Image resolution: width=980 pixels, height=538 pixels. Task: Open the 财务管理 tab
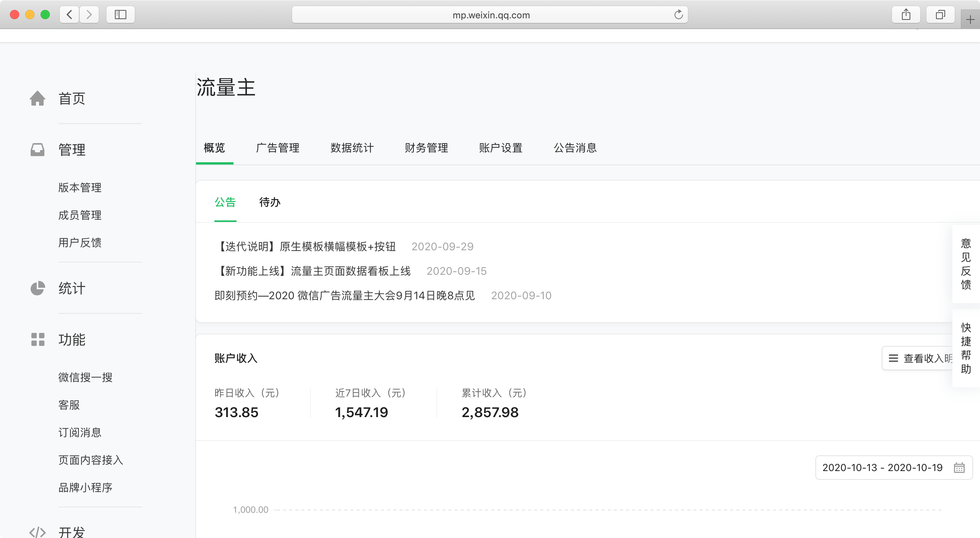click(426, 148)
